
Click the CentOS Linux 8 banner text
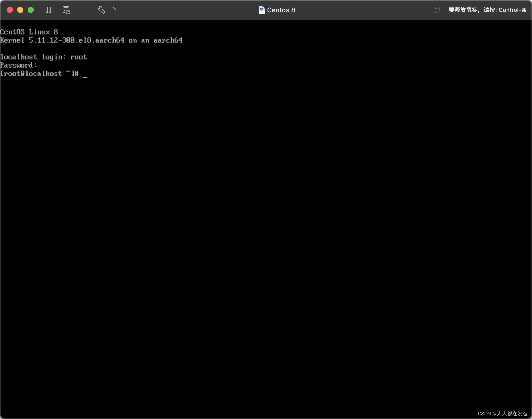29,32
